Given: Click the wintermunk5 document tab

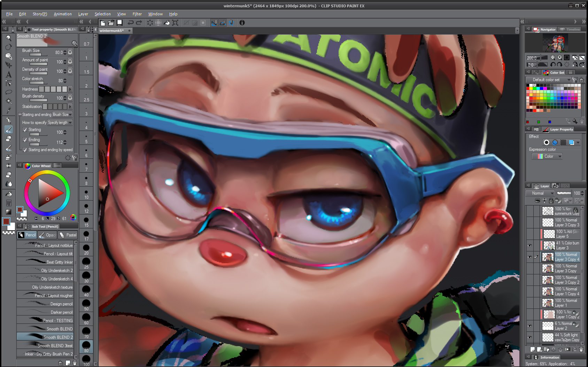Looking at the screenshot, I should pyautogui.click(x=115, y=31).
